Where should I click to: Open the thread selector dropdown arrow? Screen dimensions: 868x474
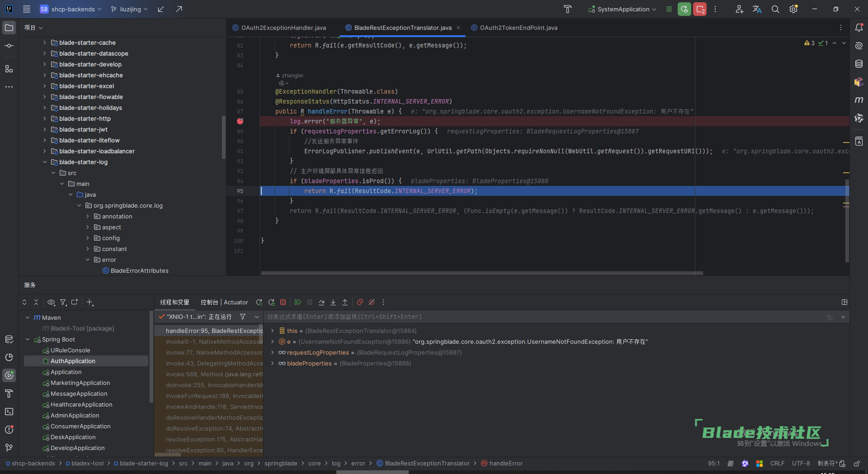257,317
